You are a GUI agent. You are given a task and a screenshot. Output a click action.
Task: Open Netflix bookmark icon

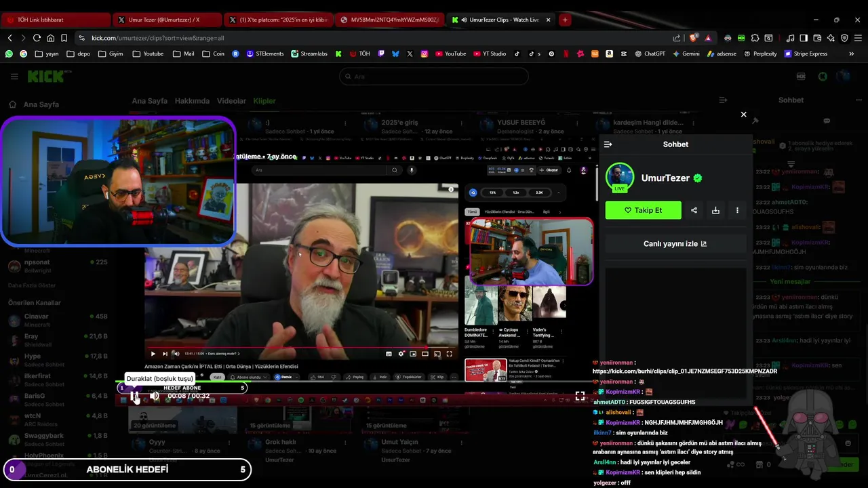click(x=566, y=54)
